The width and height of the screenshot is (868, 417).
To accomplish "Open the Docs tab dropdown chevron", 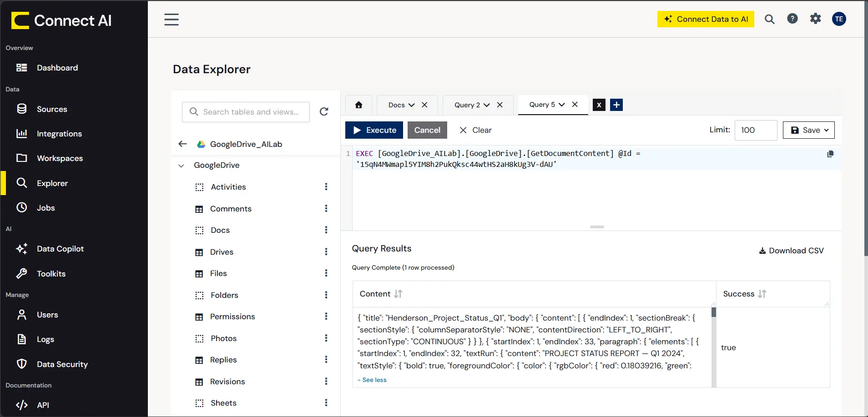I will 412,105.
